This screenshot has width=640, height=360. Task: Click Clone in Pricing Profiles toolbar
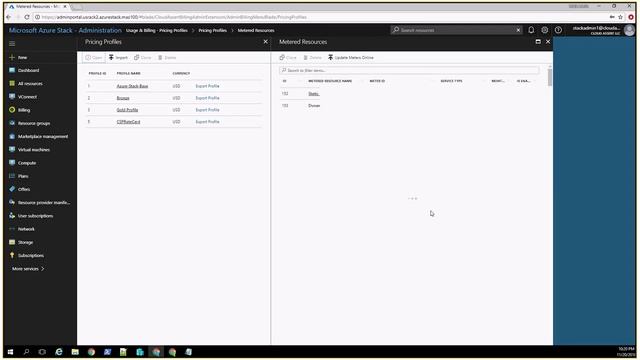click(143, 58)
